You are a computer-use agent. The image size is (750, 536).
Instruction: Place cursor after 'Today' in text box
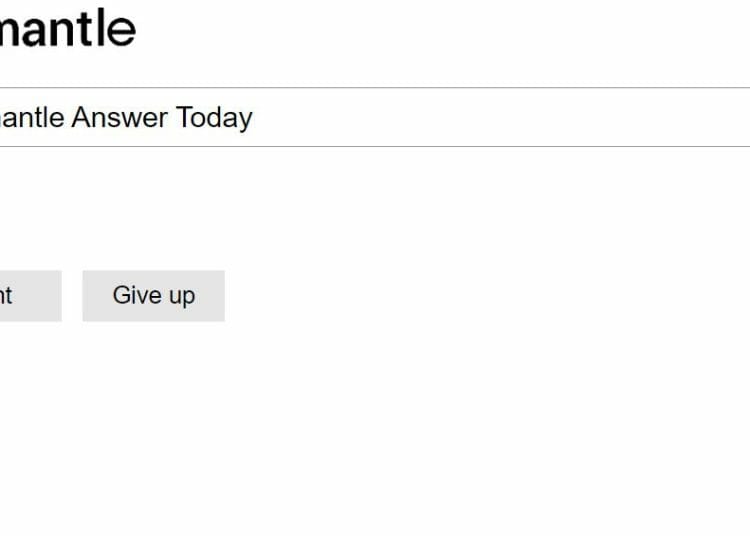tap(254, 118)
